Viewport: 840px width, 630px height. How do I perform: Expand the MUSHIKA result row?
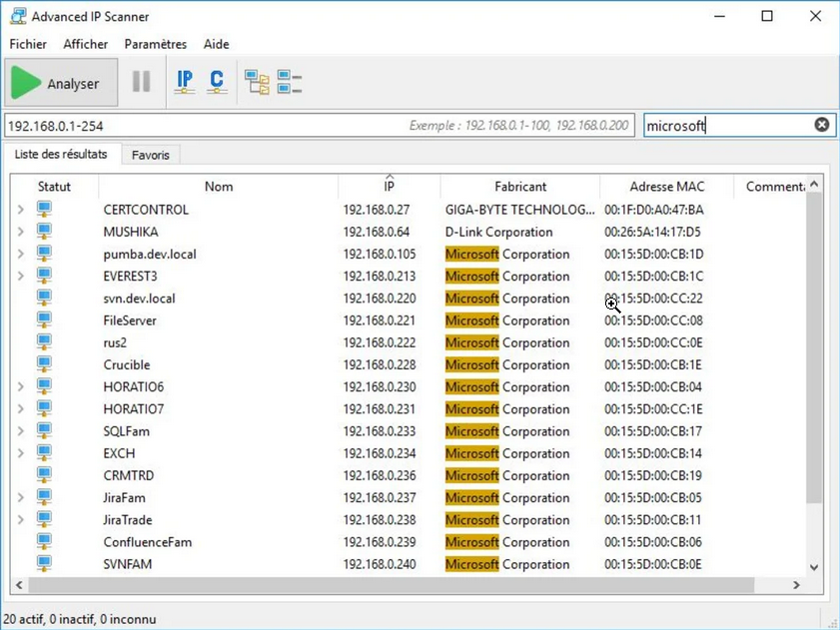pyautogui.click(x=20, y=232)
